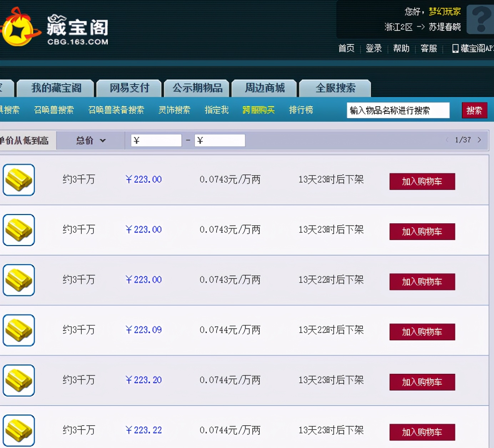Go to previous page arrow beside 1/37
The height and width of the screenshot is (448, 494).
click(447, 140)
